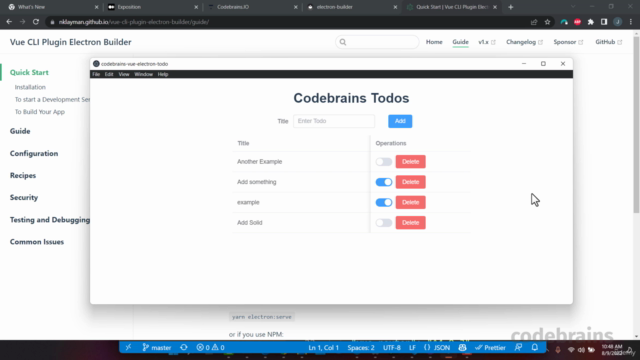640x360 pixels.
Task: Toggle browser side panel icon
Action: 604,22
